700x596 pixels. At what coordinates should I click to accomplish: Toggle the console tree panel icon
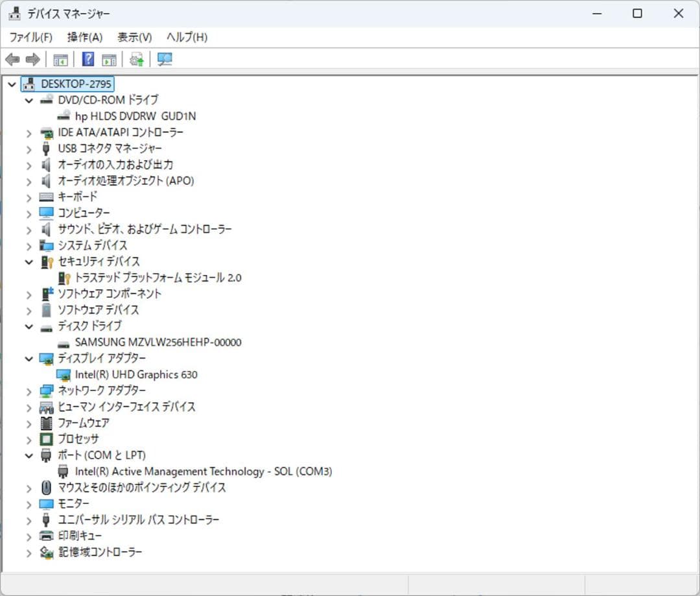pyautogui.click(x=60, y=59)
